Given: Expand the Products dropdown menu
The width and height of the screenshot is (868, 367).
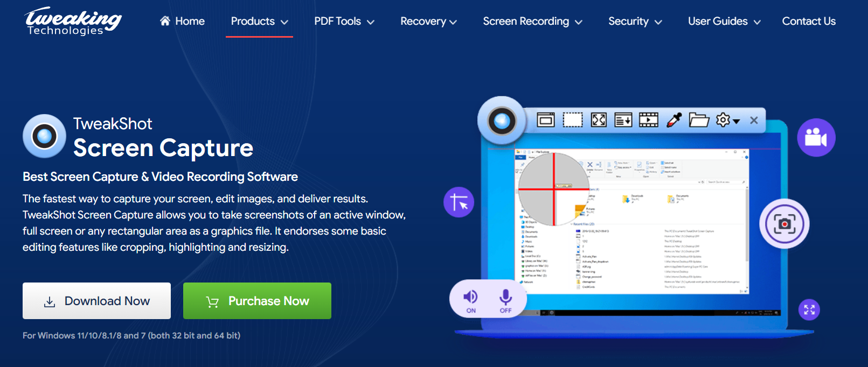Looking at the screenshot, I should (259, 22).
